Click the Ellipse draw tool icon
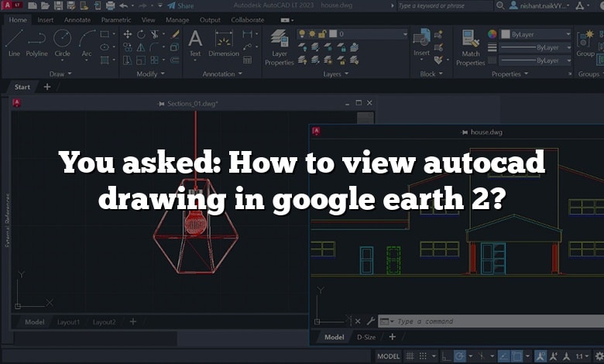604x364 pixels. 105,47
